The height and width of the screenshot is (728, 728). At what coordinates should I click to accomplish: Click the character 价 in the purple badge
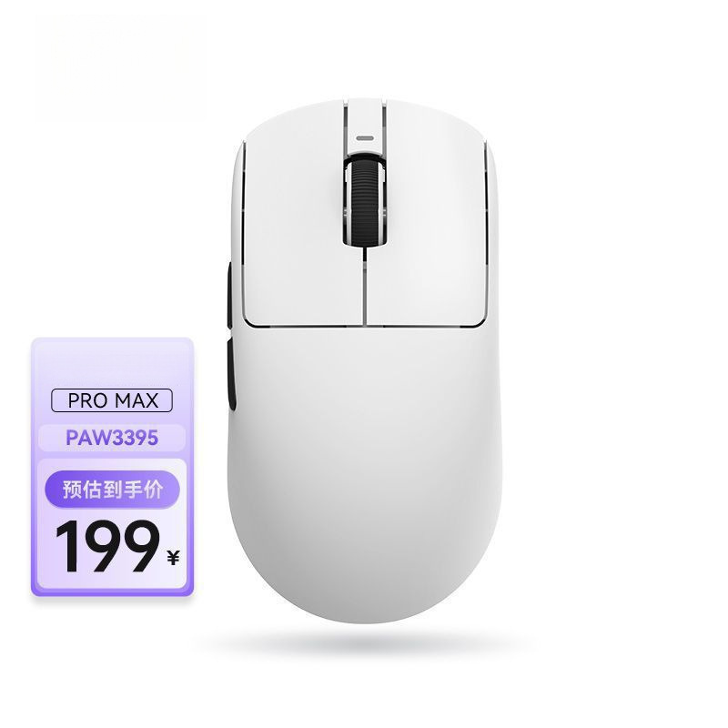(x=153, y=490)
